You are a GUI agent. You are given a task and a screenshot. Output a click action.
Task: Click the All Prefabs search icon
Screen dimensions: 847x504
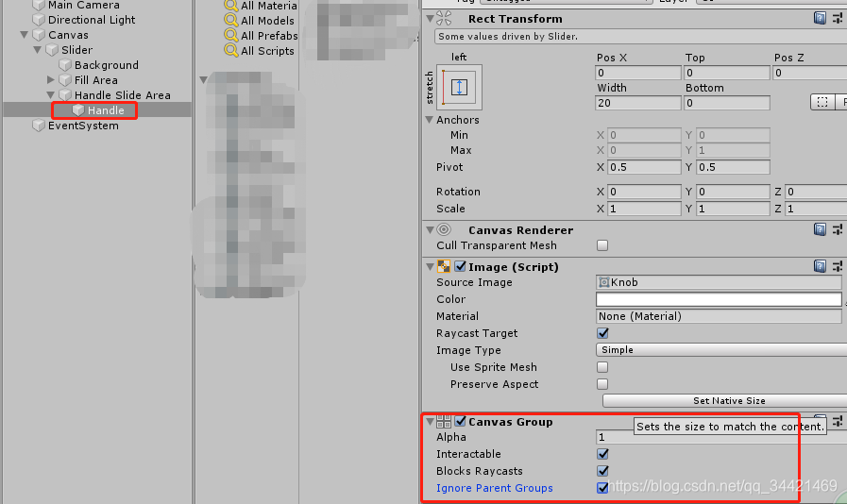pos(231,35)
